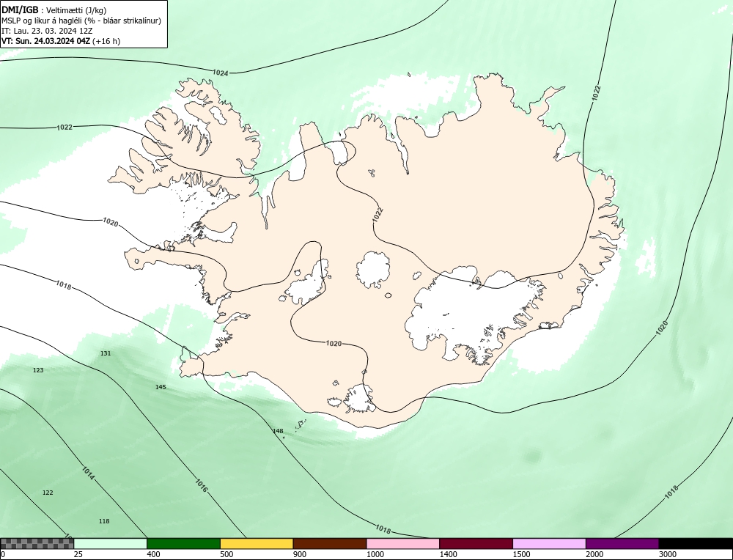
Task: Click the lavender 1500–2000 legend swatch
Action: tap(549, 543)
